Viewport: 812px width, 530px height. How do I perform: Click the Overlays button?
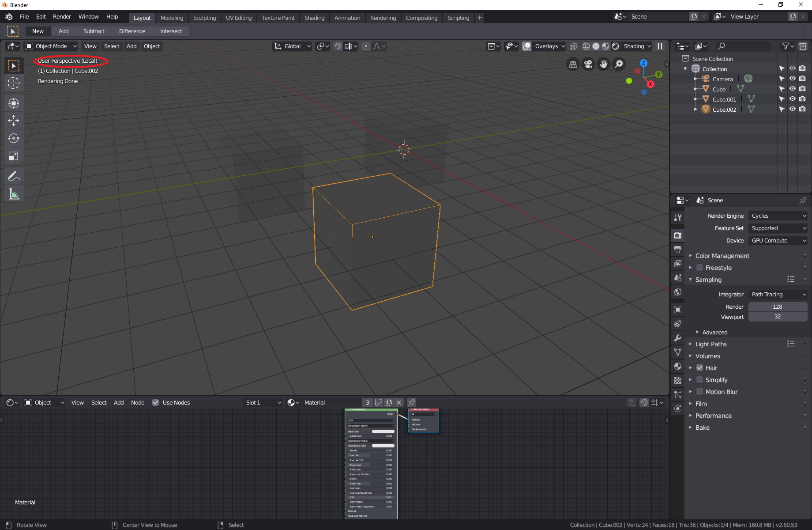[x=549, y=46]
